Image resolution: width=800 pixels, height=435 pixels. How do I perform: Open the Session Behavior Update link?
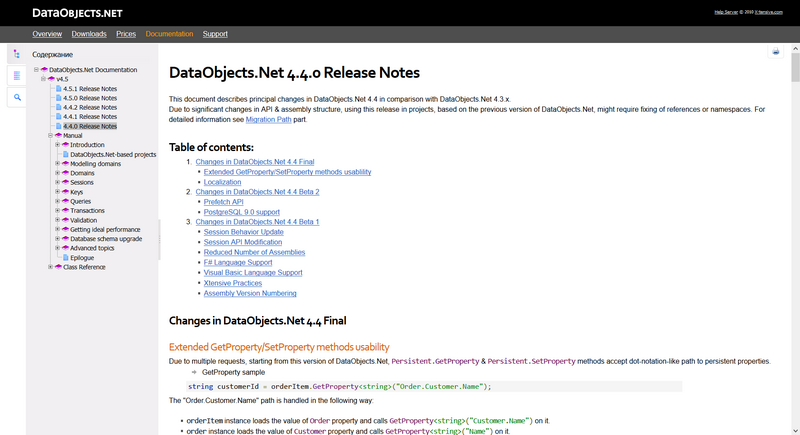[243, 232]
